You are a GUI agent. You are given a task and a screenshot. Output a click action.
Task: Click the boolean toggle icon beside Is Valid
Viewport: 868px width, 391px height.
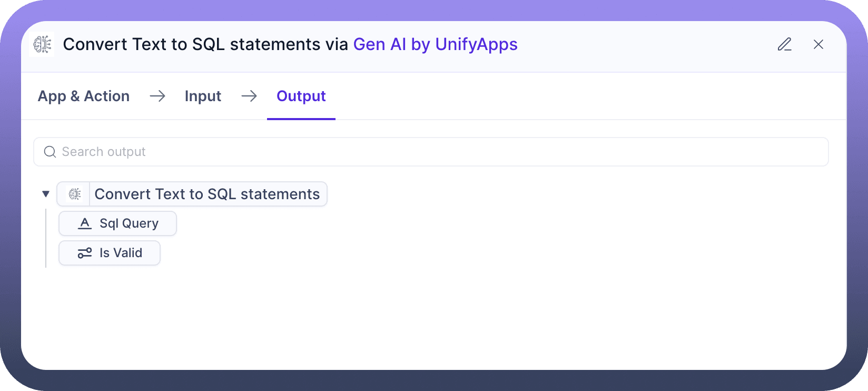(x=84, y=253)
